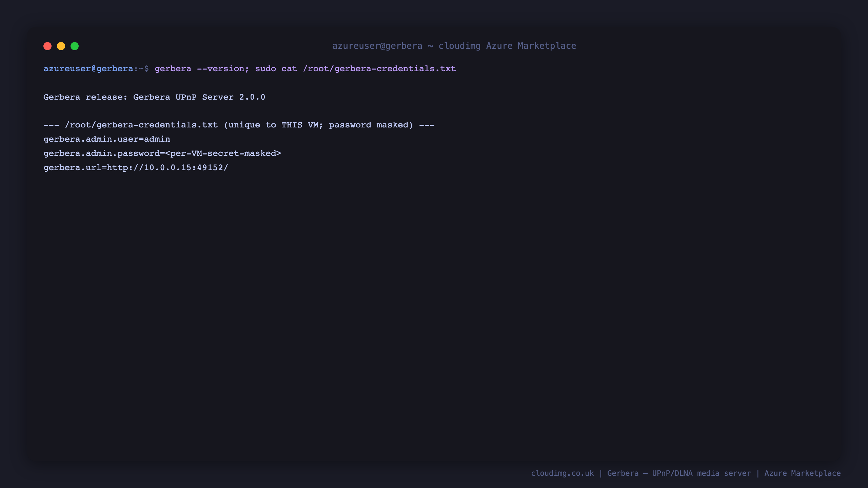This screenshot has height=488, width=868.
Task: Click the green maximize window dot
Action: (x=75, y=46)
